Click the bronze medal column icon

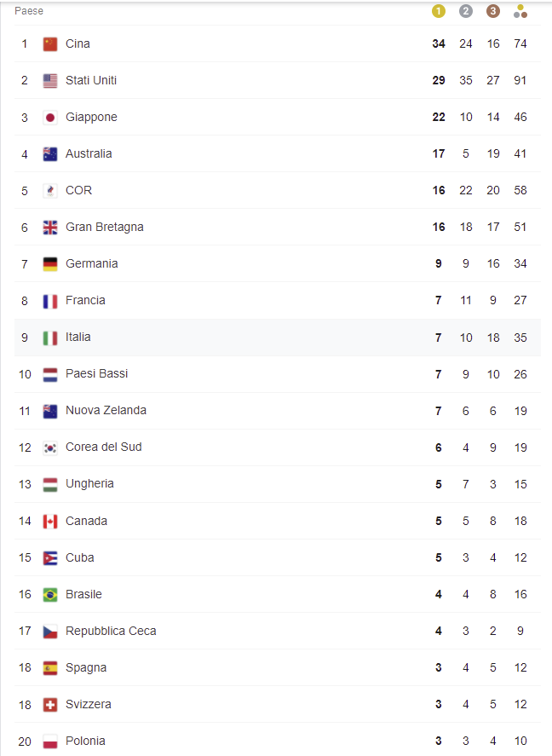(x=492, y=11)
